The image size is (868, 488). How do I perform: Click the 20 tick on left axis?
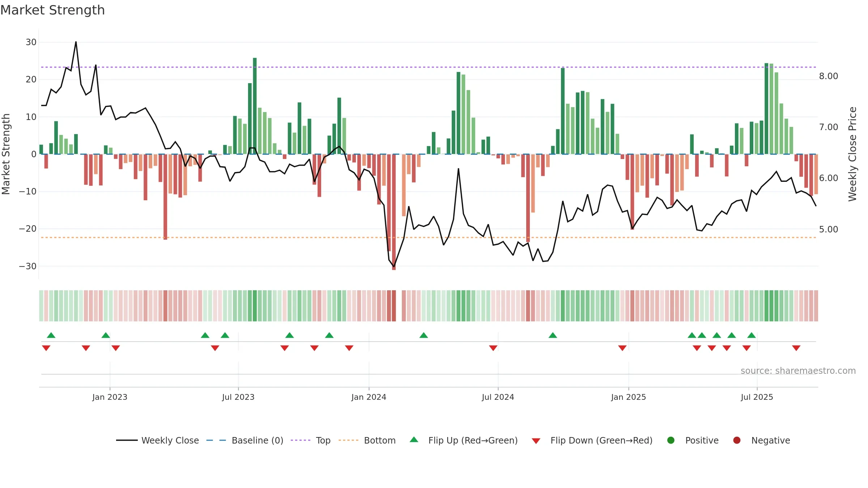tap(31, 80)
